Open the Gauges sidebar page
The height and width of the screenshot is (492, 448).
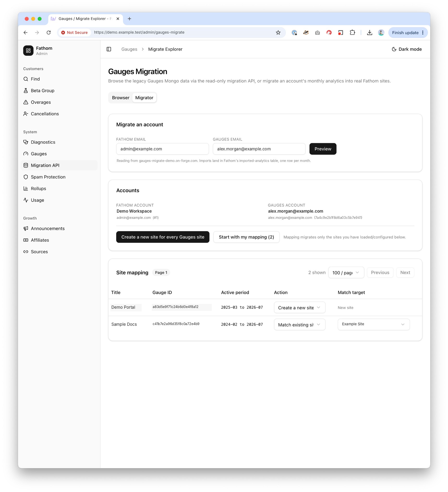tap(59, 154)
